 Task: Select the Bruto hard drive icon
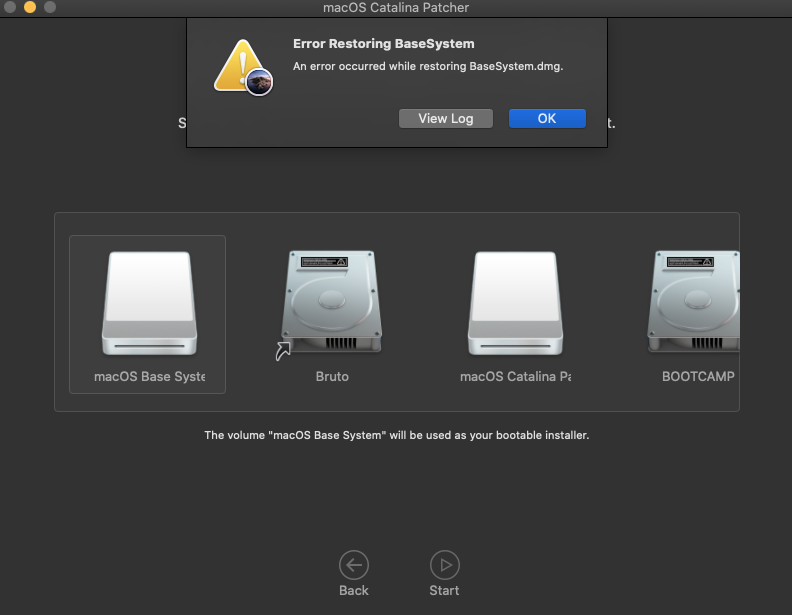click(x=331, y=303)
